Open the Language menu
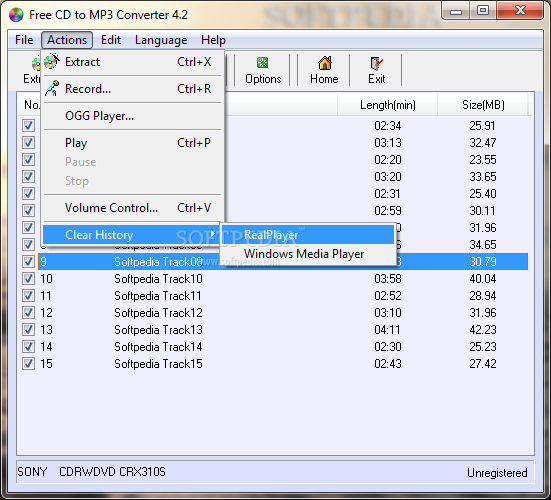 point(161,40)
